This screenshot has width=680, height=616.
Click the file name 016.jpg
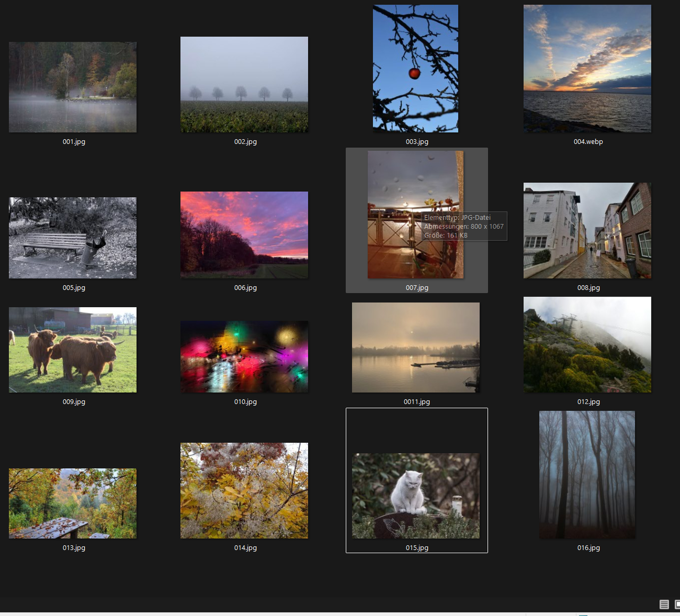[589, 547]
